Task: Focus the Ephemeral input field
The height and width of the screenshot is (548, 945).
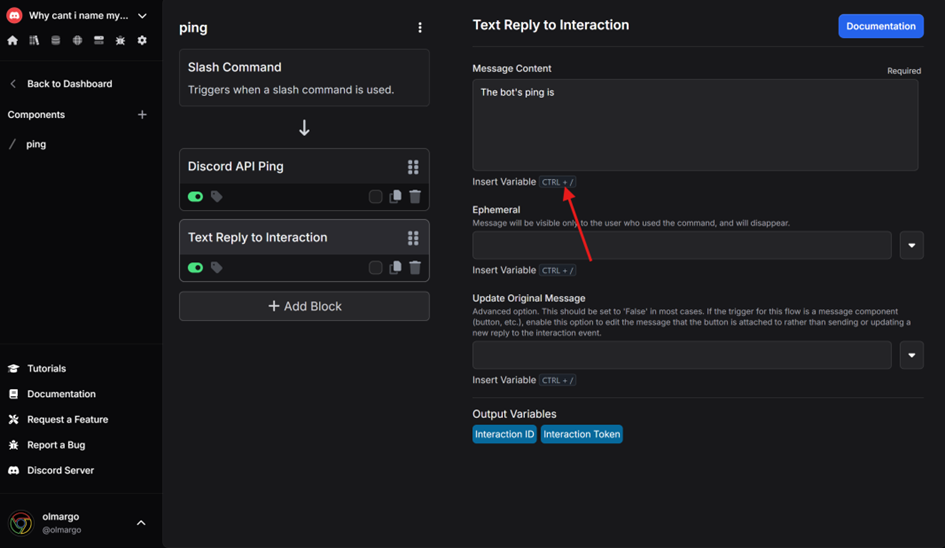Action: pyautogui.click(x=682, y=245)
